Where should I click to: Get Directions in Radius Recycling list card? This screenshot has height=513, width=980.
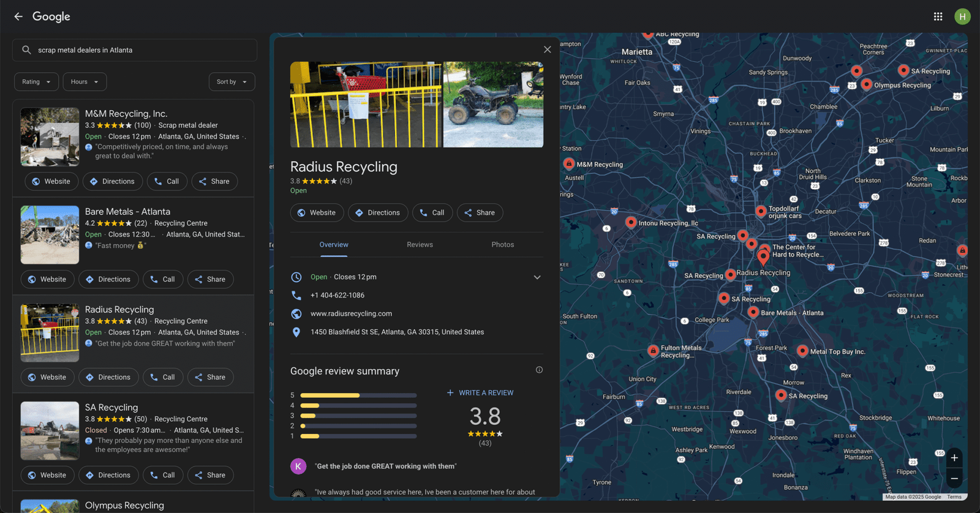(x=108, y=377)
